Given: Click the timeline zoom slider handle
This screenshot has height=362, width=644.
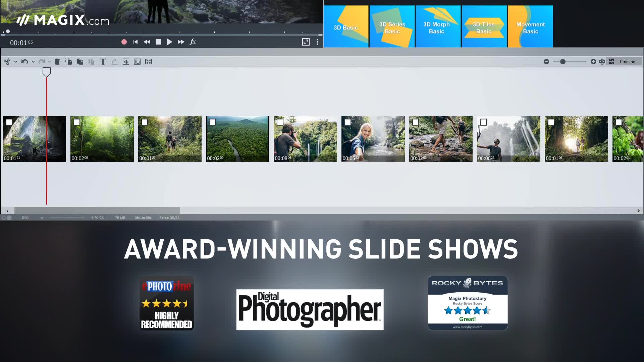Looking at the screenshot, I should (563, 62).
